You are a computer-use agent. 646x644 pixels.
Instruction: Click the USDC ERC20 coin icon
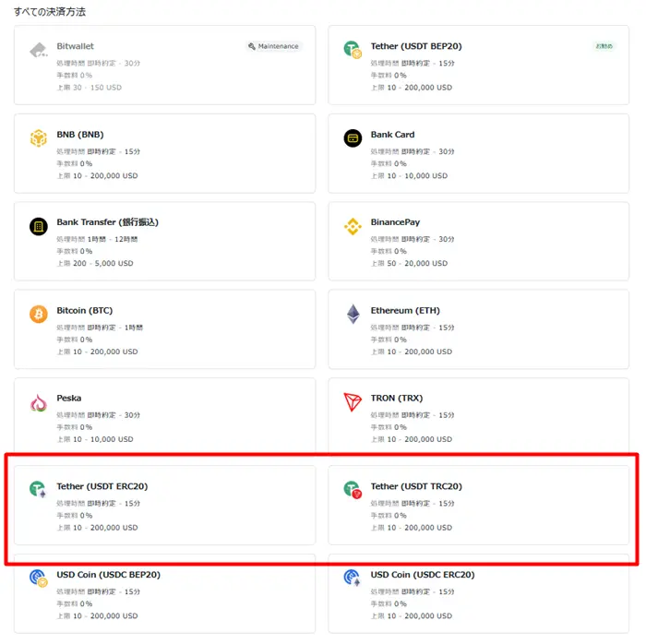click(353, 578)
